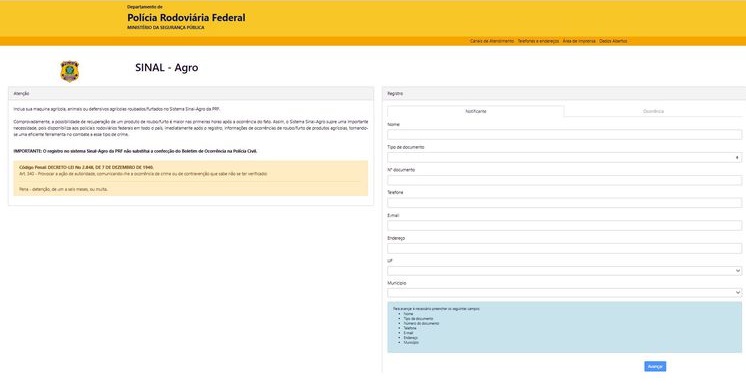Click the Código Penal DECRETO-LEI heading
The image size is (746, 387).
tap(86, 168)
